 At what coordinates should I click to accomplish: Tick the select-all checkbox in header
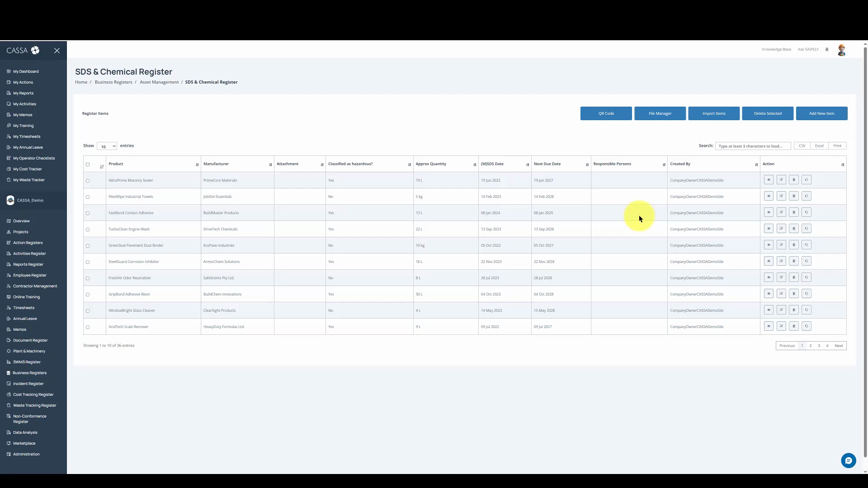pos(88,164)
